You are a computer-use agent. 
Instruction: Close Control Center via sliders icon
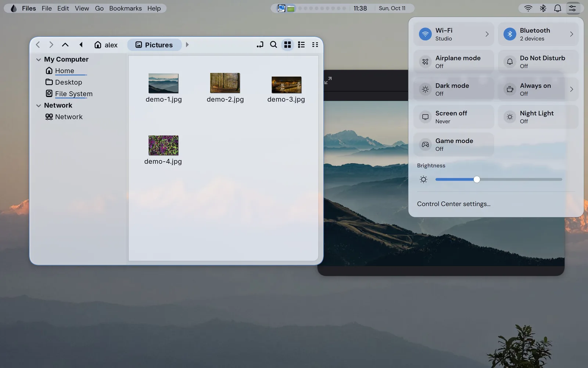point(573,8)
